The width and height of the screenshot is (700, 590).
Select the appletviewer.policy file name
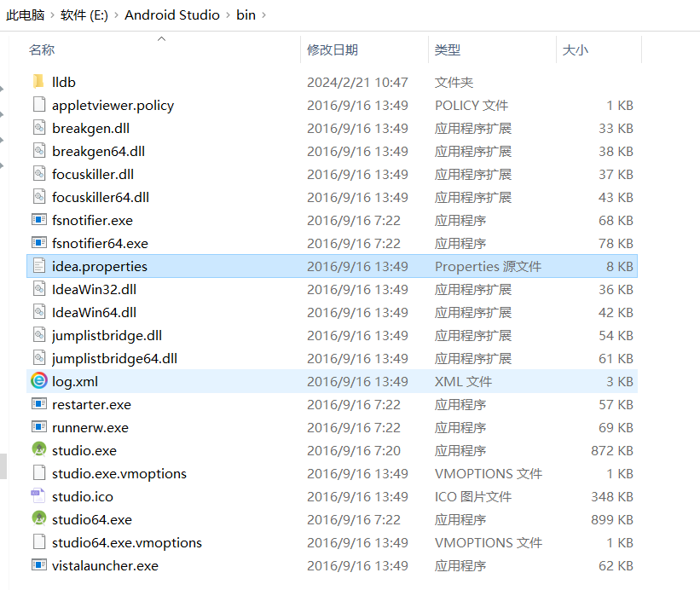click(113, 106)
